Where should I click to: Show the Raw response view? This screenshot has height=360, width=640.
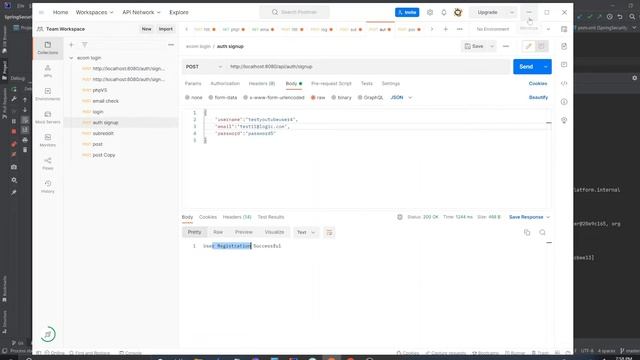tap(218, 232)
